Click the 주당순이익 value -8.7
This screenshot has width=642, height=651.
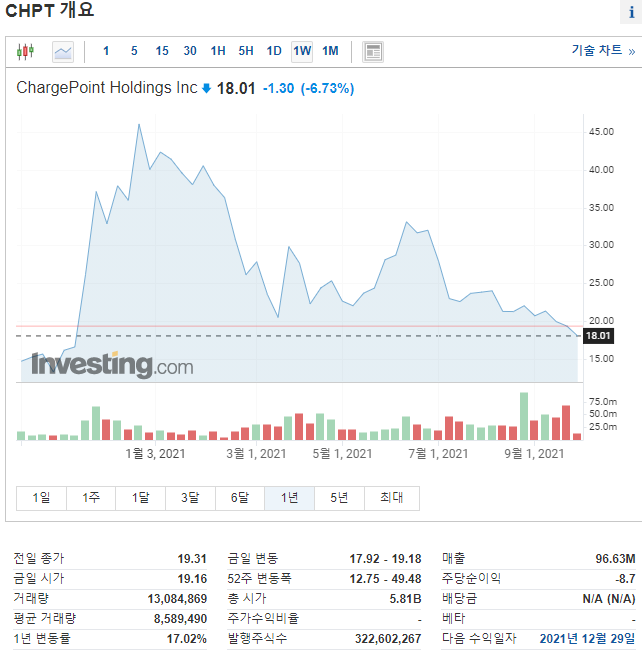coord(625,579)
